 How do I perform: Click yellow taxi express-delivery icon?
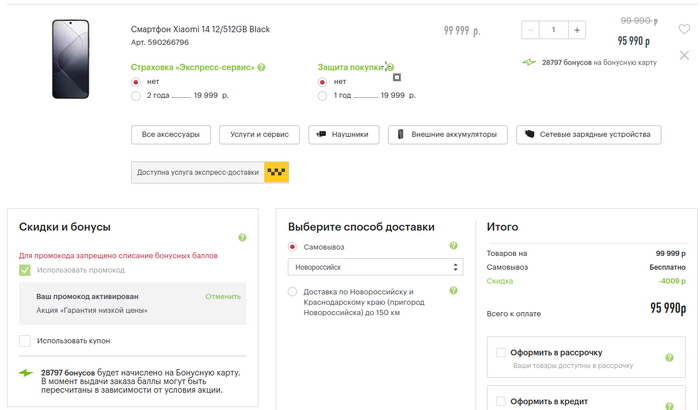click(275, 172)
